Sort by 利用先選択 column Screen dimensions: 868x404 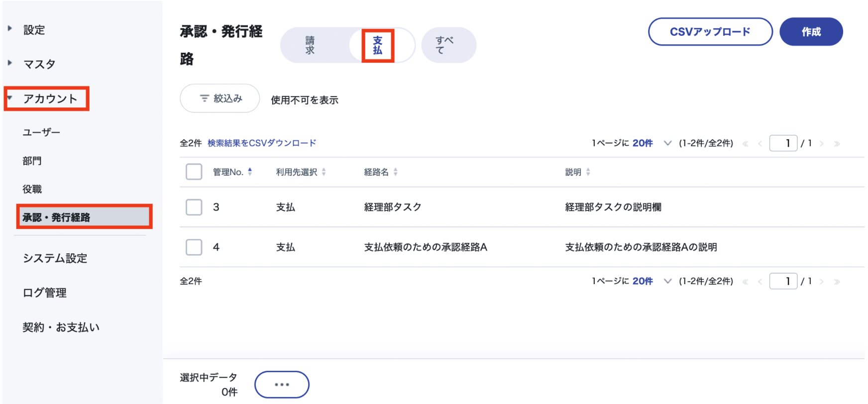tap(301, 172)
